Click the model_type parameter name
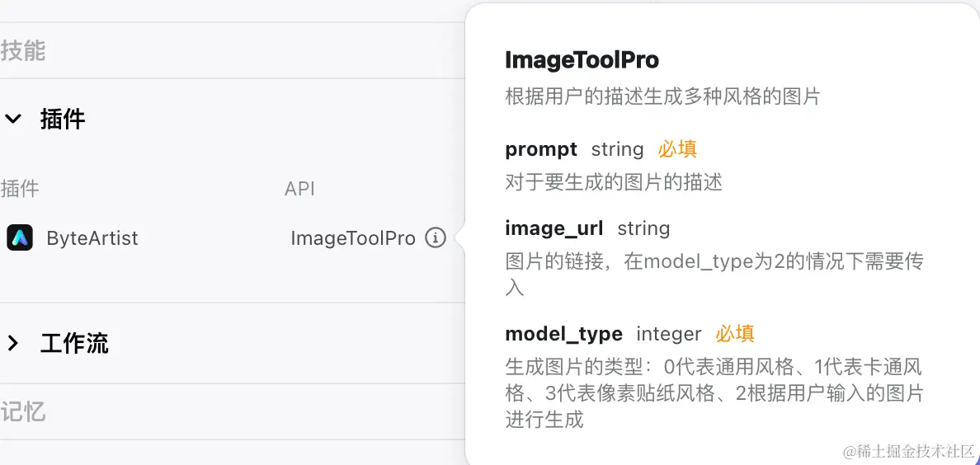 [x=563, y=334]
